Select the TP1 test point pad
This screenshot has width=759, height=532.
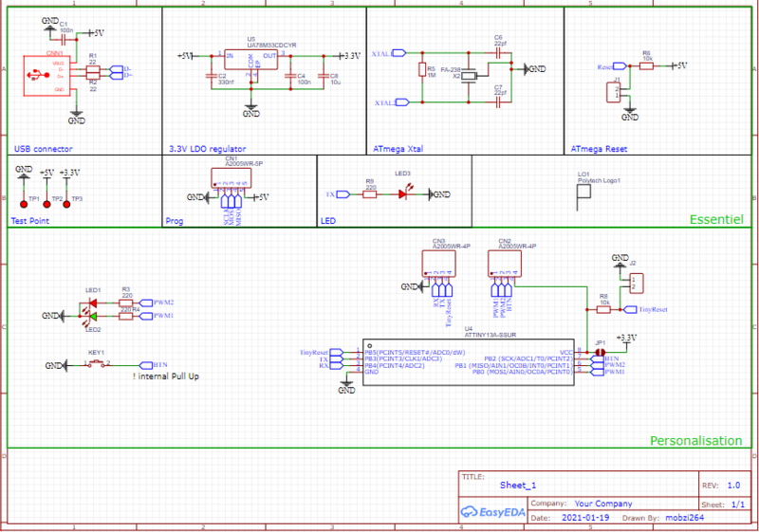click(x=21, y=190)
